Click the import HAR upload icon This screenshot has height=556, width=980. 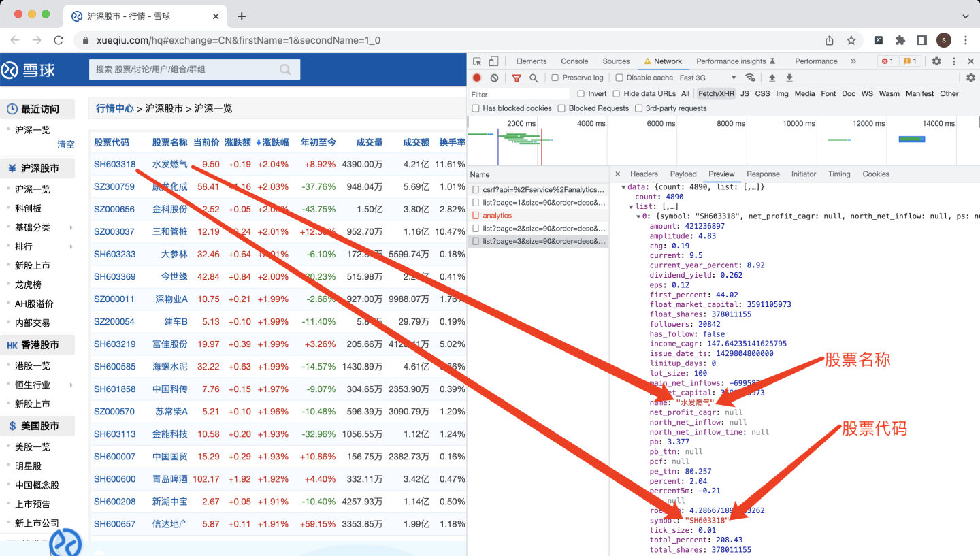coord(772,78)
